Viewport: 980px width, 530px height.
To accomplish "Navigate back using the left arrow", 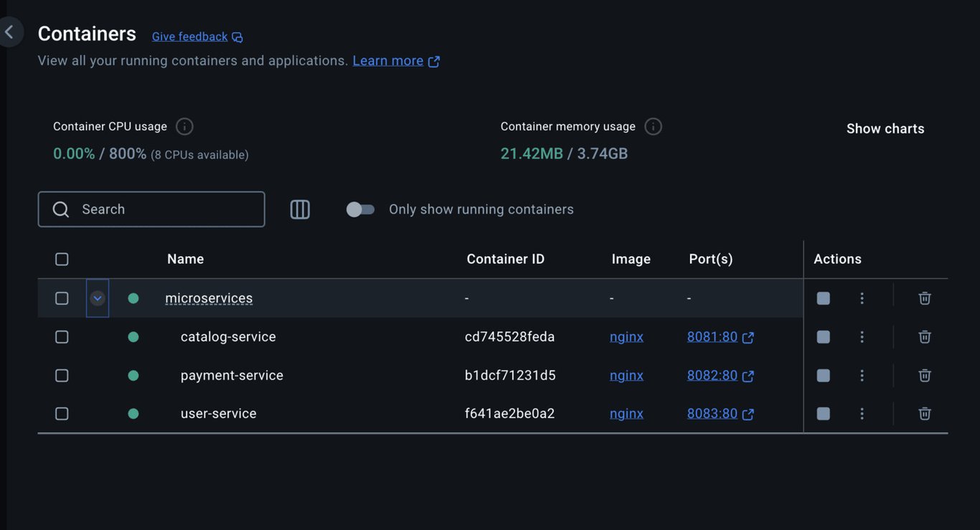I will click(10, 32).
